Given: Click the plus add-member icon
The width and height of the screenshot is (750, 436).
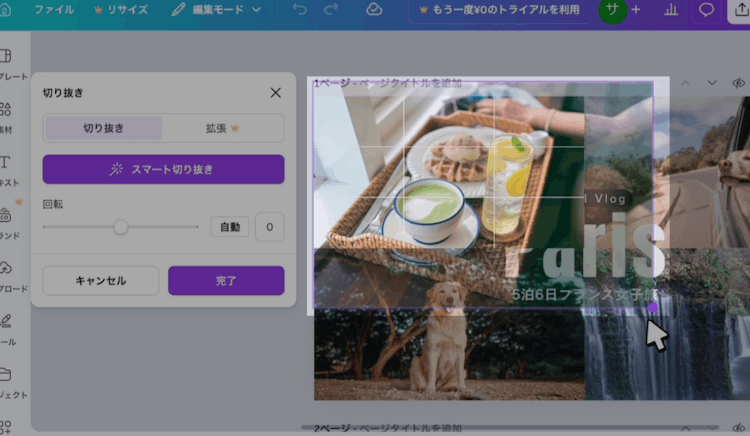Looking at the screenshot, I should [636, 10].
